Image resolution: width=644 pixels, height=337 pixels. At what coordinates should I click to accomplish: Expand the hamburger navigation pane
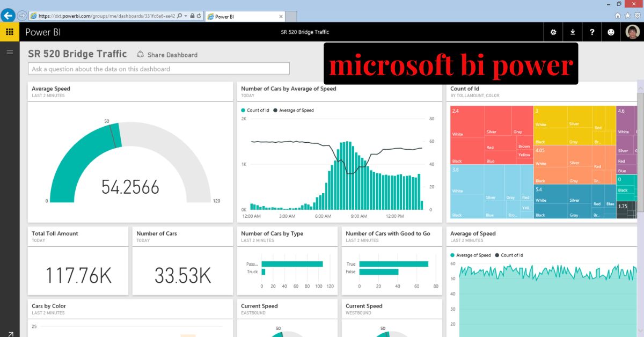click(10, 52)
